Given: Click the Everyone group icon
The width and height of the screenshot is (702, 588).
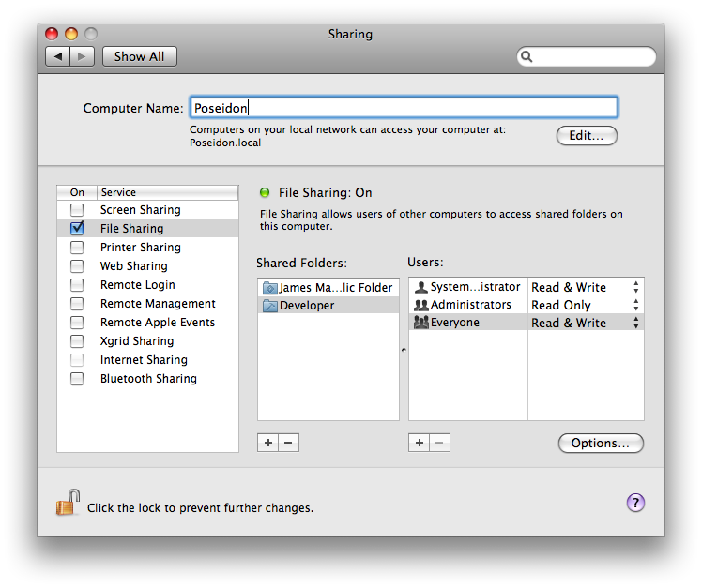Looking at the screenshot, I should point(420,323).
